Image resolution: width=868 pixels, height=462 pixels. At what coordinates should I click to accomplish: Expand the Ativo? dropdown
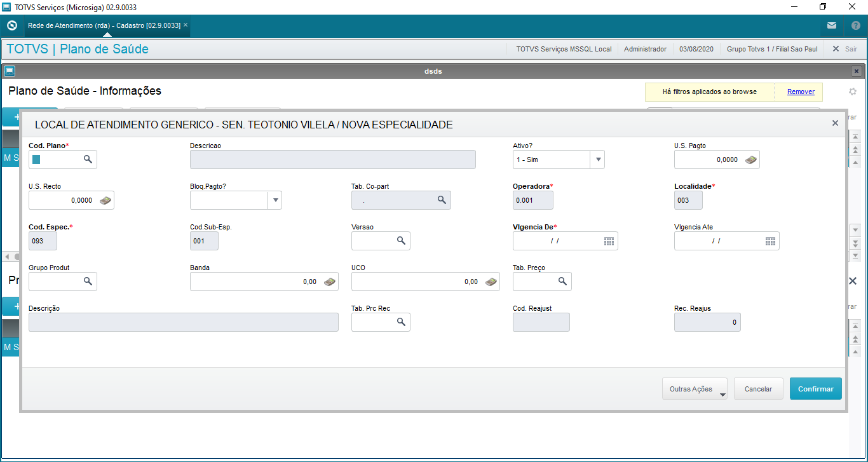pos(597,160)
